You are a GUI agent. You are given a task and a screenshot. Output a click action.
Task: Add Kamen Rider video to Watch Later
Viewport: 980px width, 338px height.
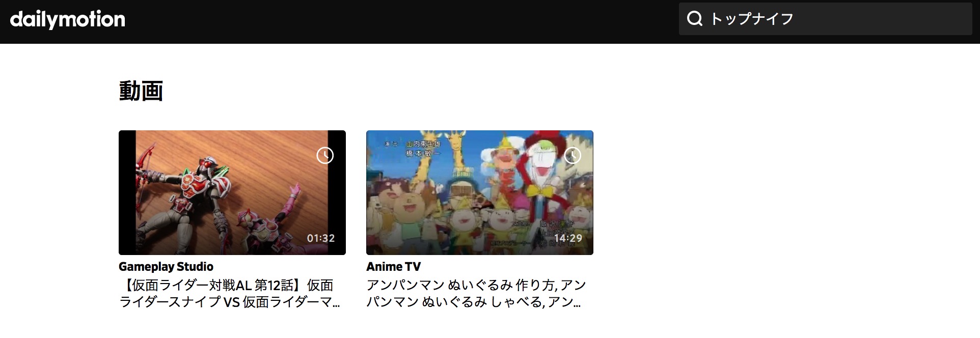pyautogui.click(x=325, y=155)
